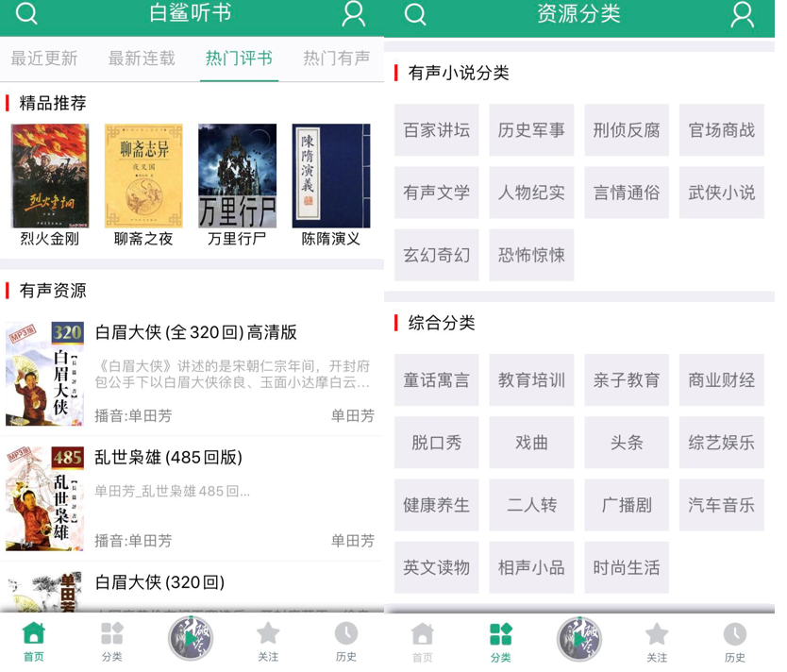Switch to the 最新连载 tab
The image size is (787, 672).
[x=142, y=59]
